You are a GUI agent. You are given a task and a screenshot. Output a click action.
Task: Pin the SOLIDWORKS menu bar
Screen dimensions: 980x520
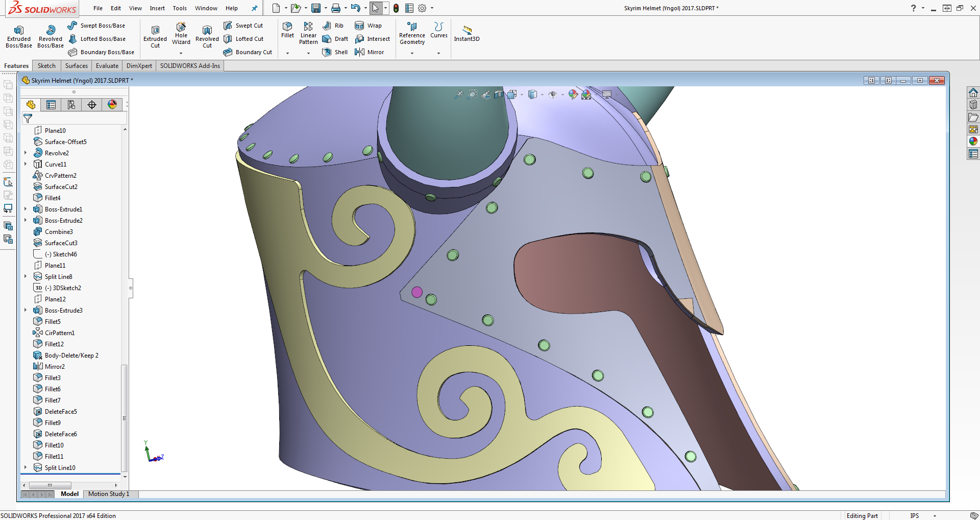click(254, 8)
